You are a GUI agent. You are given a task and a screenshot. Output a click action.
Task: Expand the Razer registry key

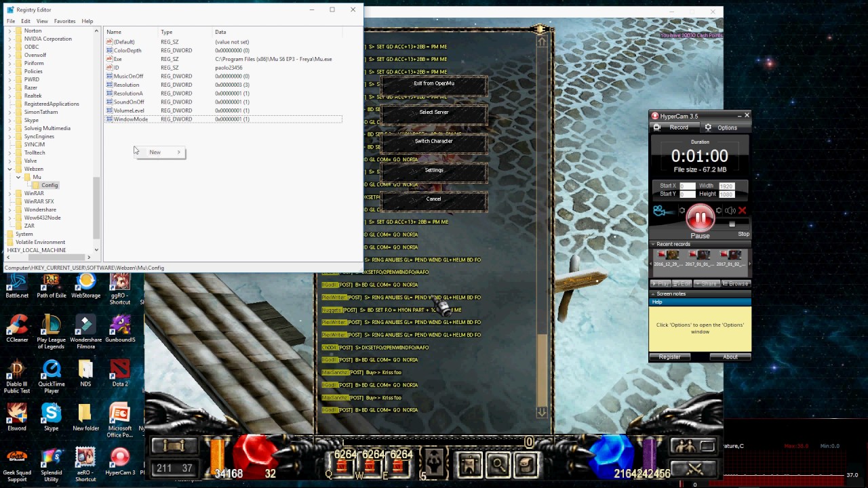pos(9,87)
